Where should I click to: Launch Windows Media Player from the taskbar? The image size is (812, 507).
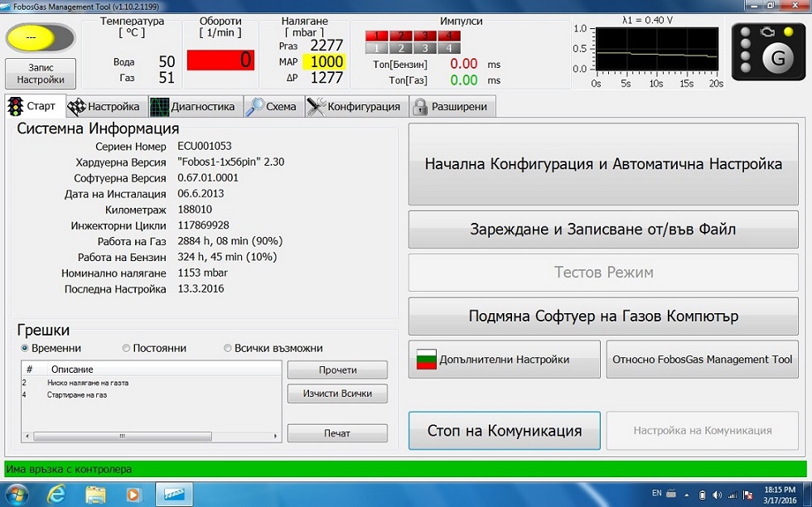[x=133, y=494]
